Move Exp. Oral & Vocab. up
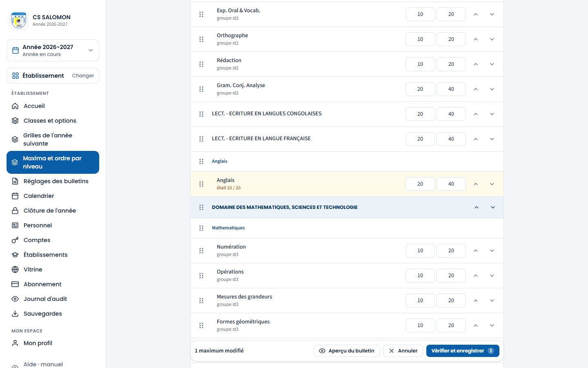588x368 pixels. [476, 14]
